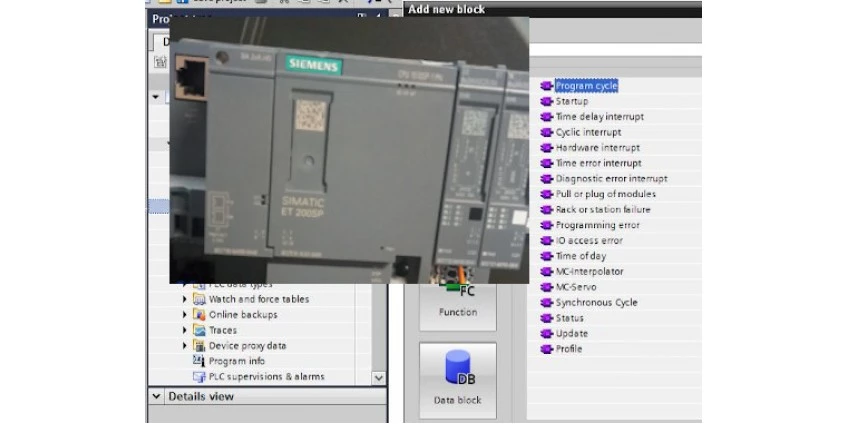Screen dimensions: 848x424
Task: Click the Program info icon
Action: 200,361
